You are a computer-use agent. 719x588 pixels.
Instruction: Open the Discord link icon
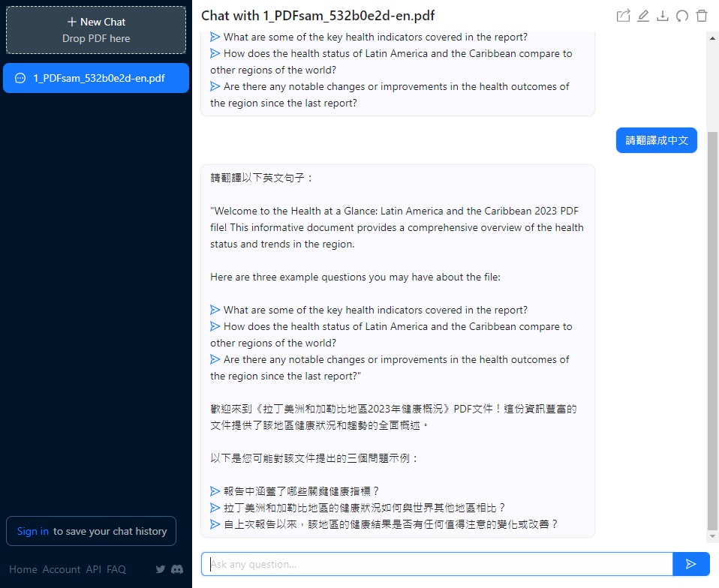[x=177, y=569]
